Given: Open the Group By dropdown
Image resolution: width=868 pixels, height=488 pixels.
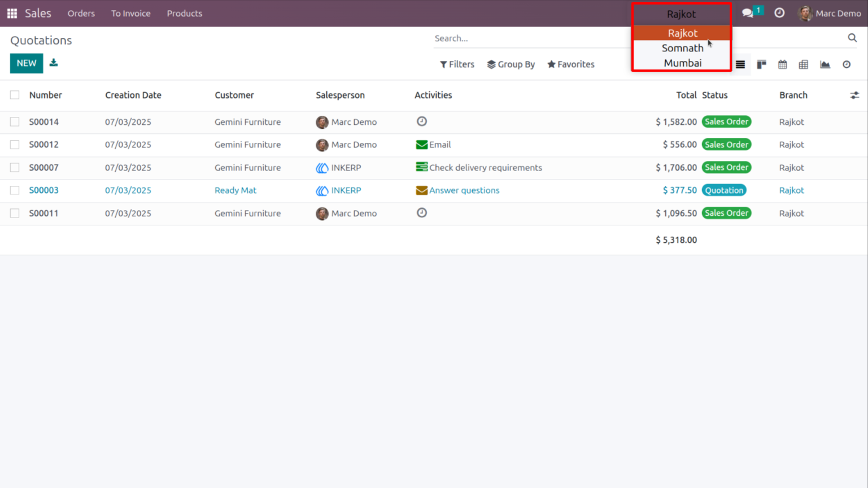Looking at the screenshot, I should (511, 64).
